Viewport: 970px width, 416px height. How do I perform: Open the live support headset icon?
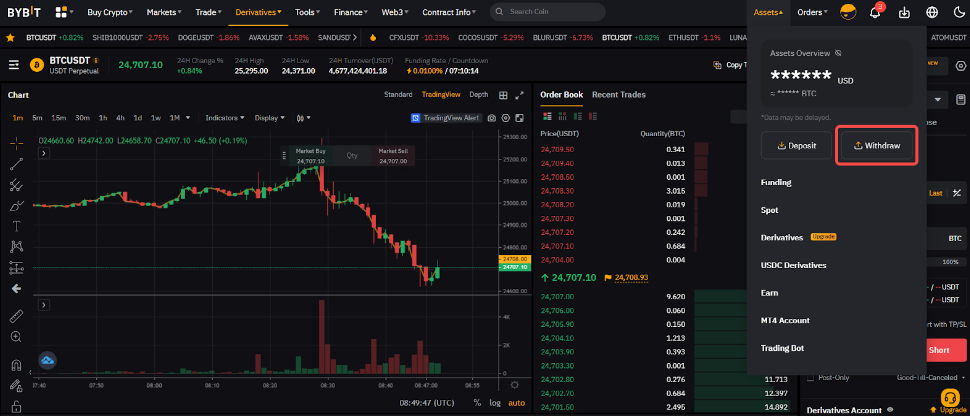tap(949, 397)
